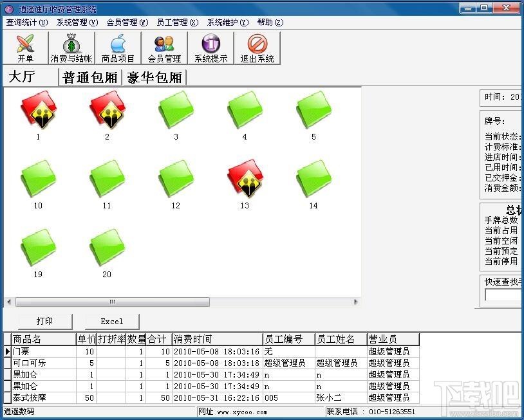
Task: Export list with Excel button
Action: (x=112, y=321)
